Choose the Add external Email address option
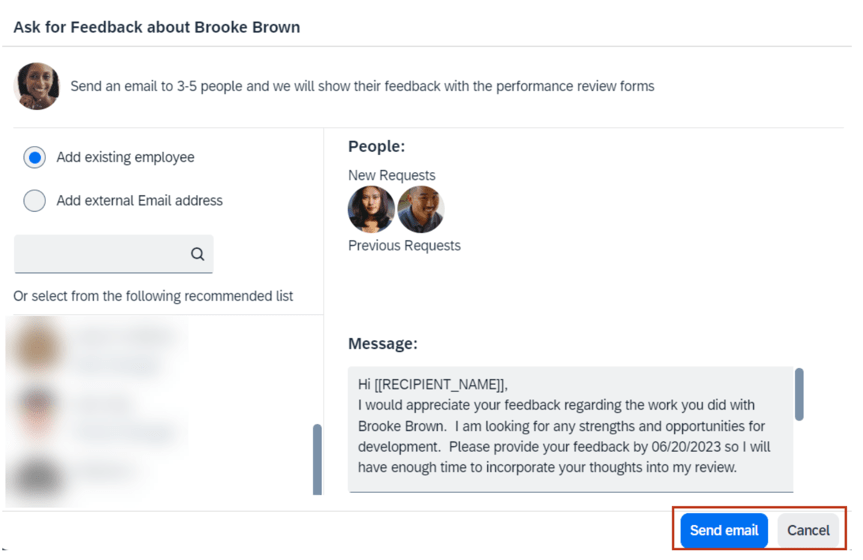Viewport: 863px width, 560px height. (x=35, y=201)
